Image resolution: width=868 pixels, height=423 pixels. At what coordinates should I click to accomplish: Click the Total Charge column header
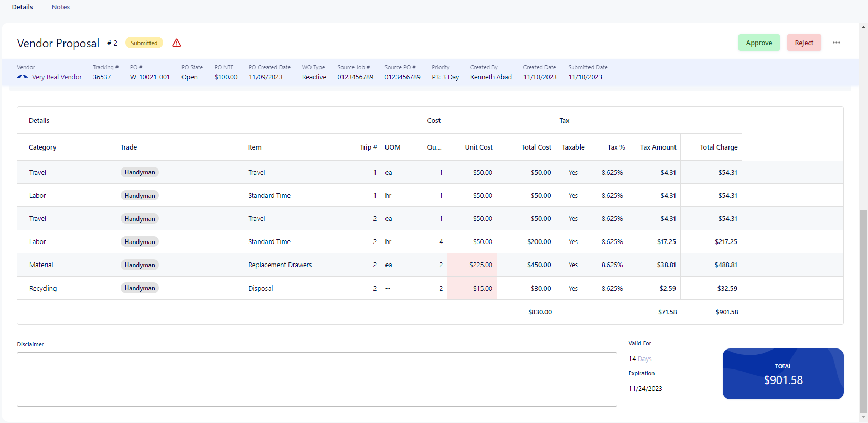[719, 147]
